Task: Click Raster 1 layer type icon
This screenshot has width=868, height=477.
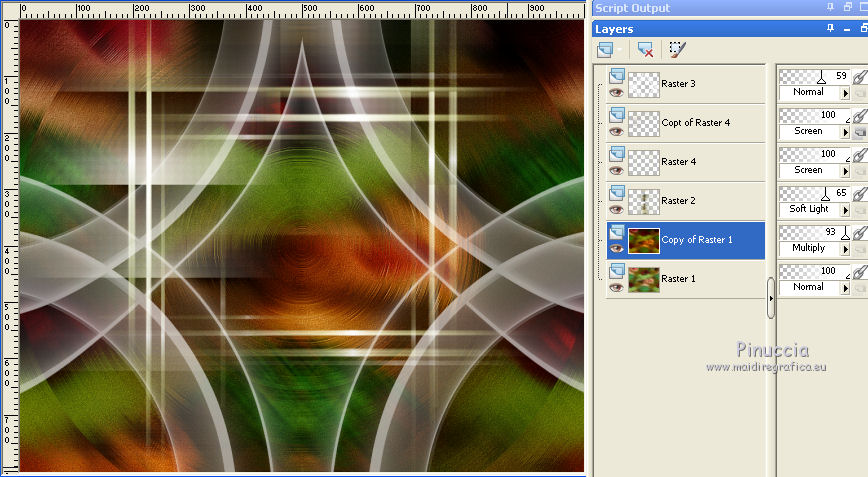Action: 617,271
